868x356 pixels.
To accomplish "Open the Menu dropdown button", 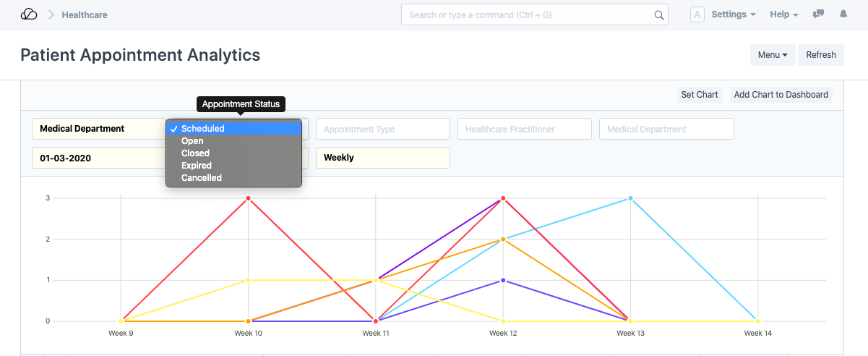I will click(773, 55).
